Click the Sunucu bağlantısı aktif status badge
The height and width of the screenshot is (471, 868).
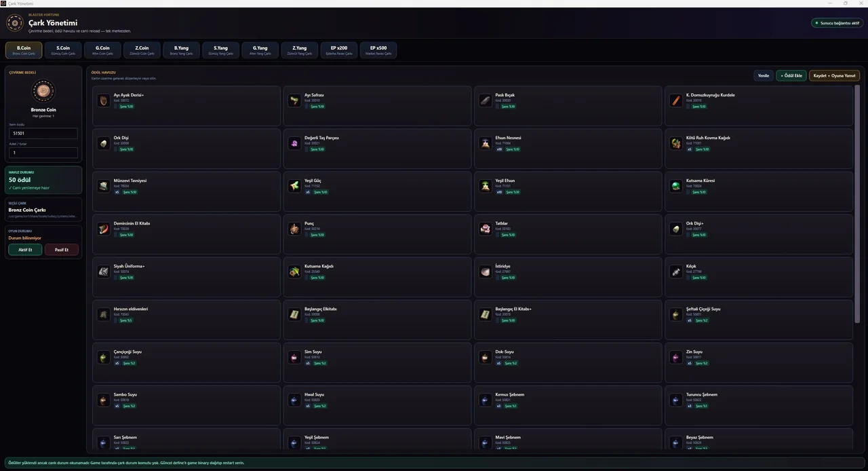[837, 23]
